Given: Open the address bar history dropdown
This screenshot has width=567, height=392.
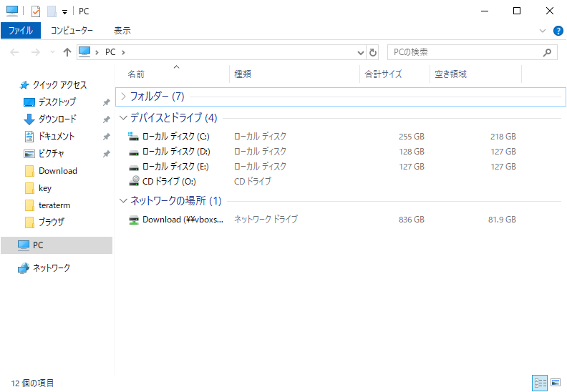Looking at the screenshot, I should click(x=361, y=53).
